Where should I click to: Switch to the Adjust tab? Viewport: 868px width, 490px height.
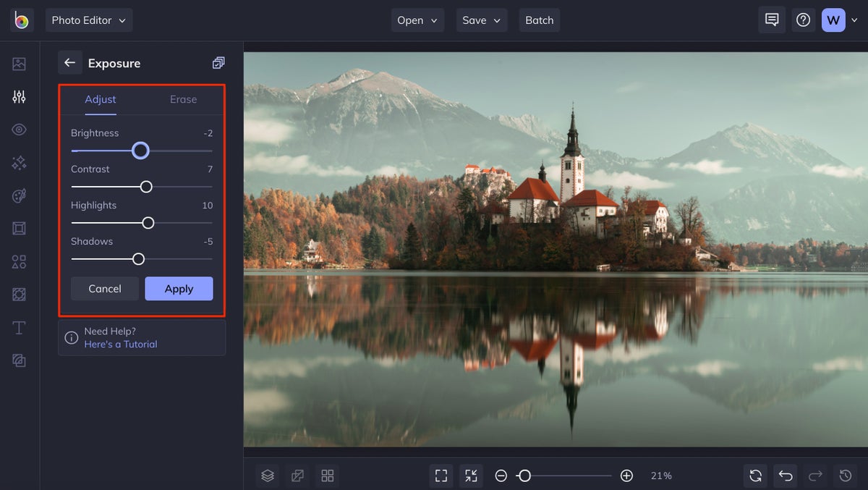click(100, 99)
